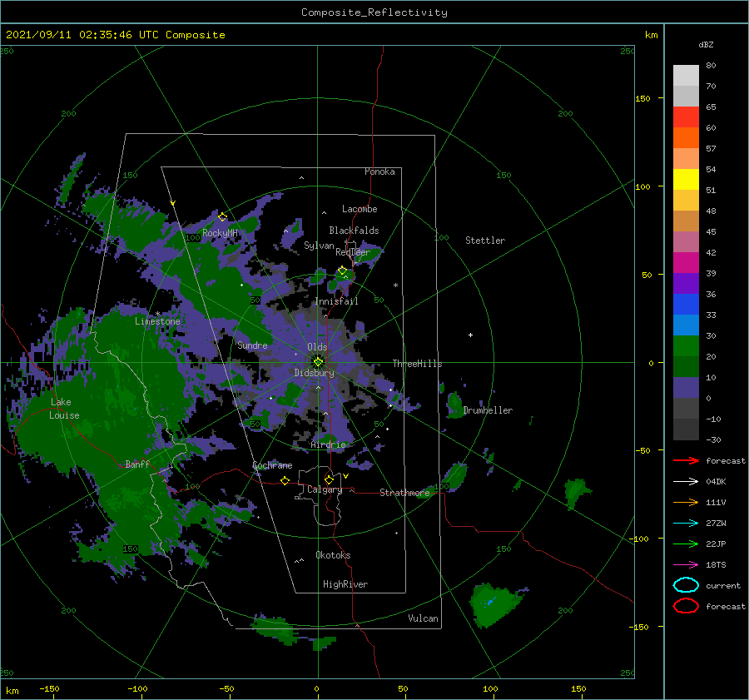Click the yellow diamond marker below Cochrane
Image resolution: width=749 pixels, height=700 pixels.
(285, 480)
